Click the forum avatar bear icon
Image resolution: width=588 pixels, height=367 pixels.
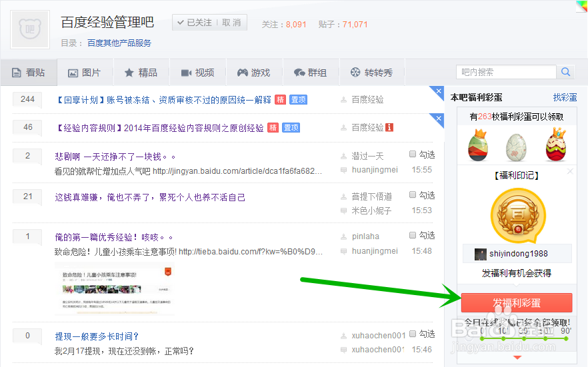pyautogui.click(x=30, y=29)
